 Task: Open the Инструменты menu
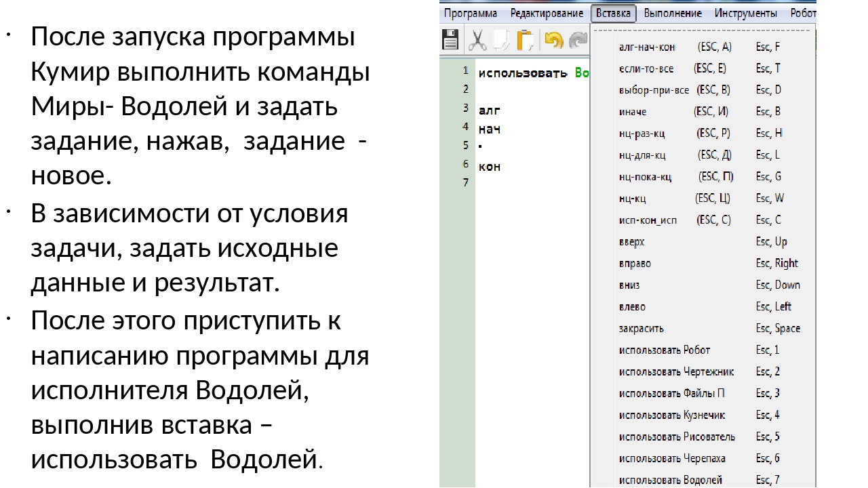(x=746, y=14)
